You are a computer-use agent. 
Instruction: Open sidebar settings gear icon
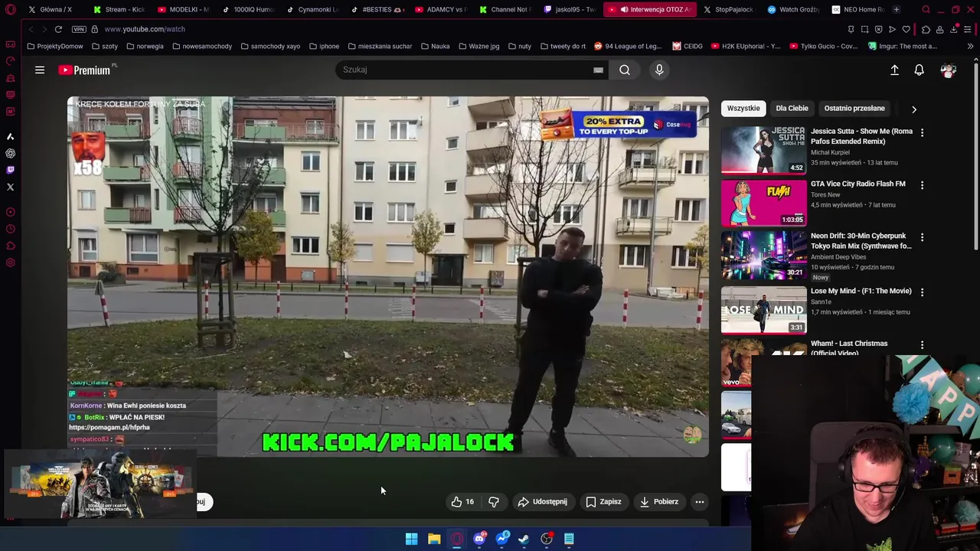click(x=10, y=262)
